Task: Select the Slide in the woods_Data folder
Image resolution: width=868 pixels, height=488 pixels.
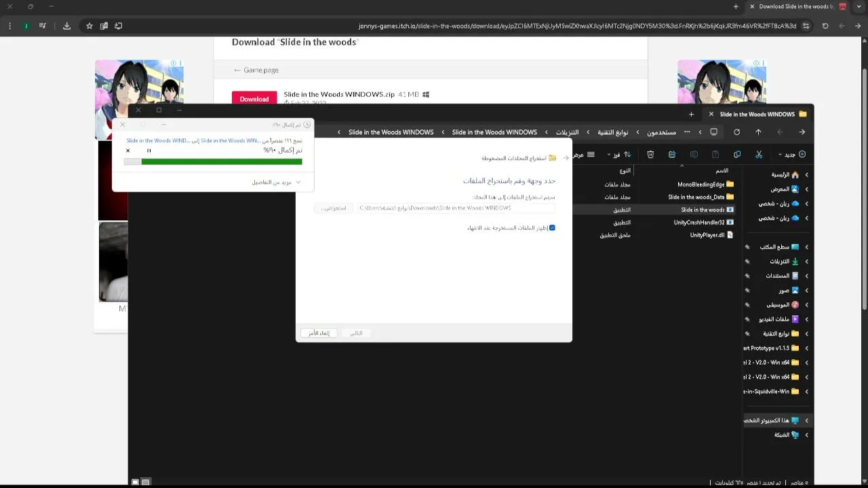Action: point(701,197)
